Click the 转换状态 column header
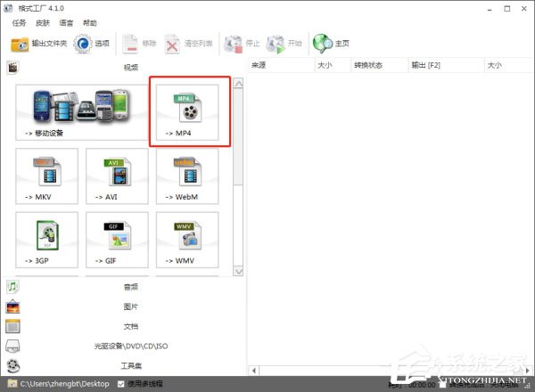Screen dimensions: 535x392 [343, 66]
